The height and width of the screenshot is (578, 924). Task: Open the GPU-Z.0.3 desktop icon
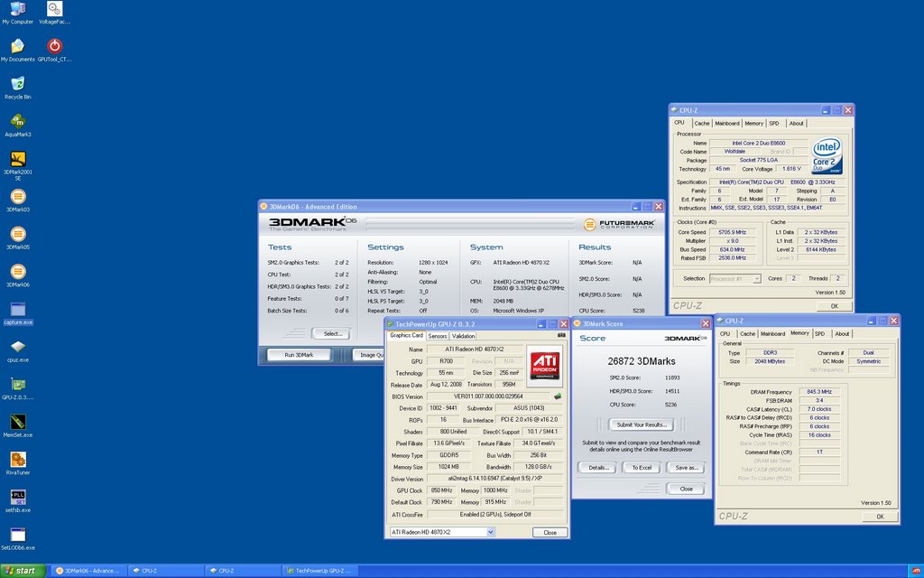pyautogui.click(x=18, y=389)
